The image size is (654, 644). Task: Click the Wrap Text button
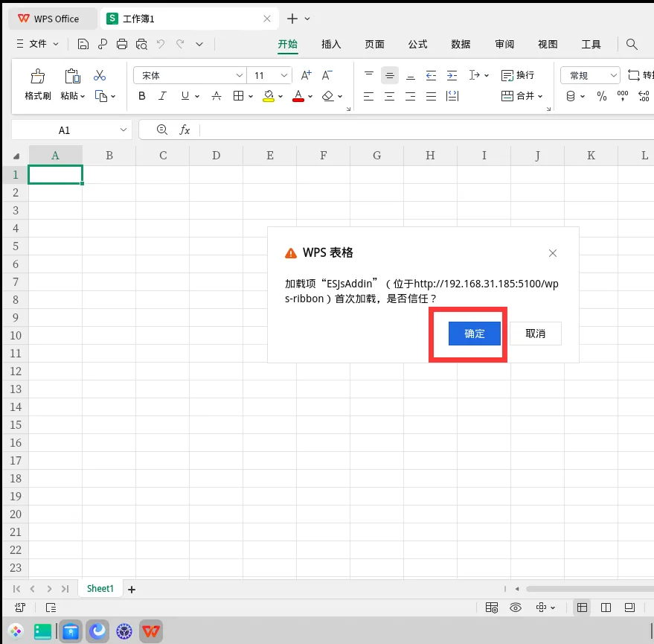518,75
